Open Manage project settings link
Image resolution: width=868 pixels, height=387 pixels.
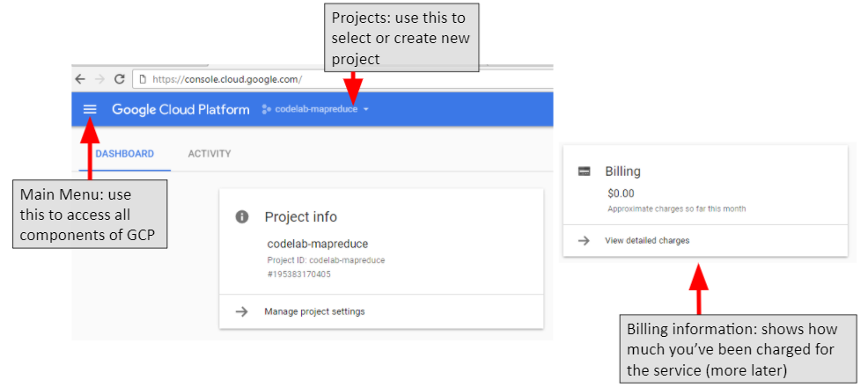314,311
